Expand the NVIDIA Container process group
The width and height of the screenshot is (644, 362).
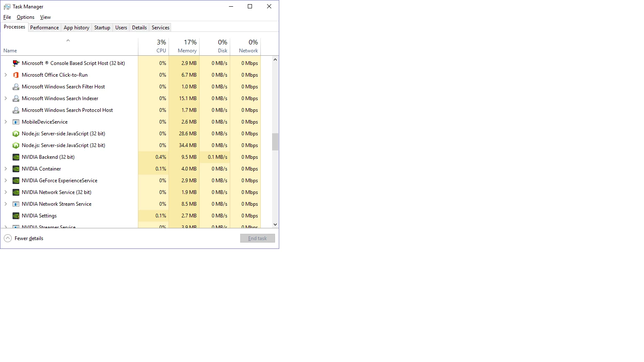pyautogui.click(x=5, y=169)
